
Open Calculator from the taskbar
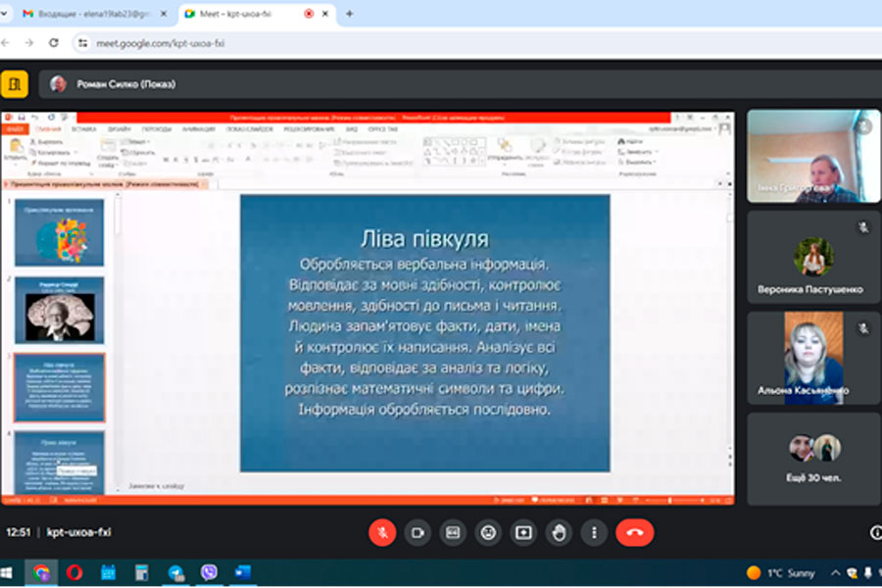pos(142,572)
